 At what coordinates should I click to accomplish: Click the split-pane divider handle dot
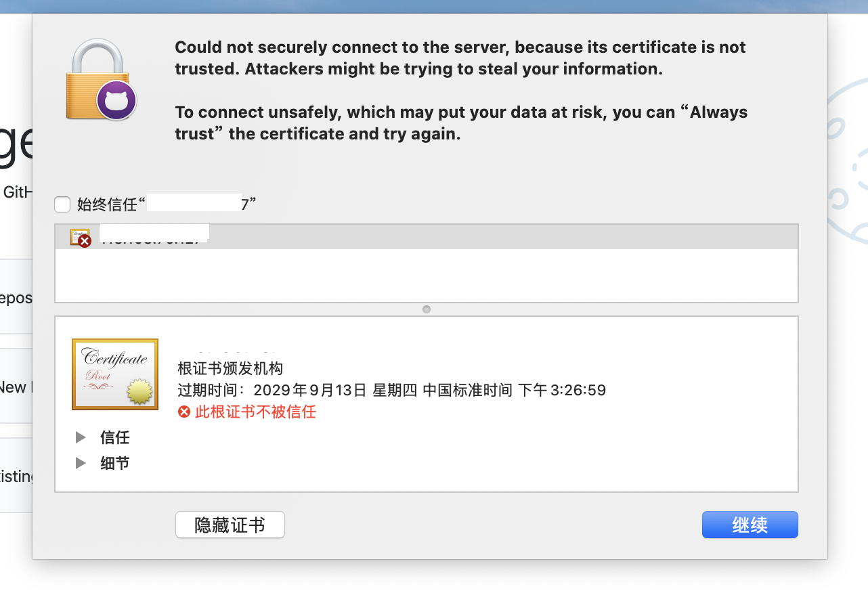427,309
